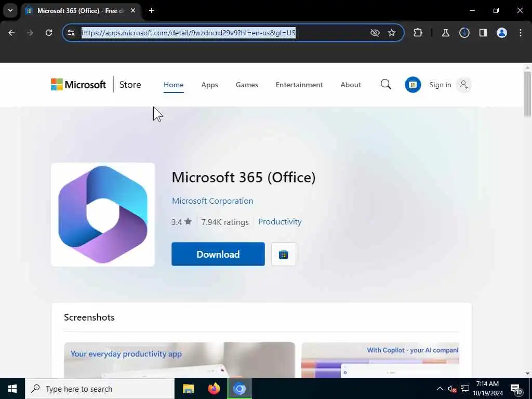Open the 'With Copilot' screenshot thumbnail
This screenshot has width=532, height=399.
tap(380, 360)
